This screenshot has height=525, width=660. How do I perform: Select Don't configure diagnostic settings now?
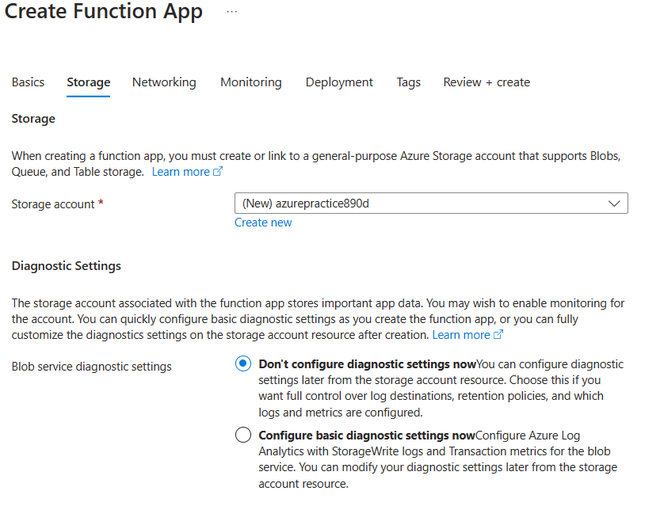tap(243, 365)
